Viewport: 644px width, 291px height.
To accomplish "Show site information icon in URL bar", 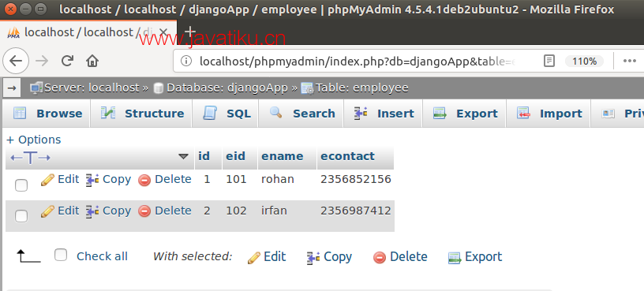I will pos(186,62).
